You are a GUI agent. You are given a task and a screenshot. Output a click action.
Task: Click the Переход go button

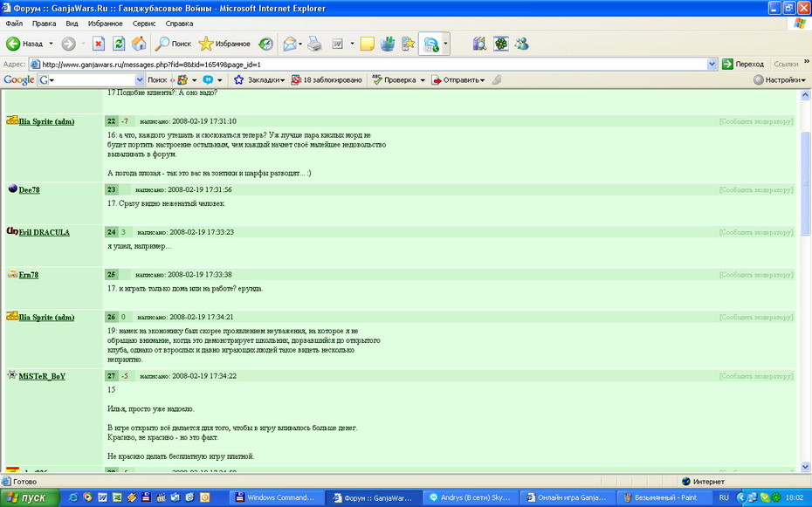tap(743, 65)
